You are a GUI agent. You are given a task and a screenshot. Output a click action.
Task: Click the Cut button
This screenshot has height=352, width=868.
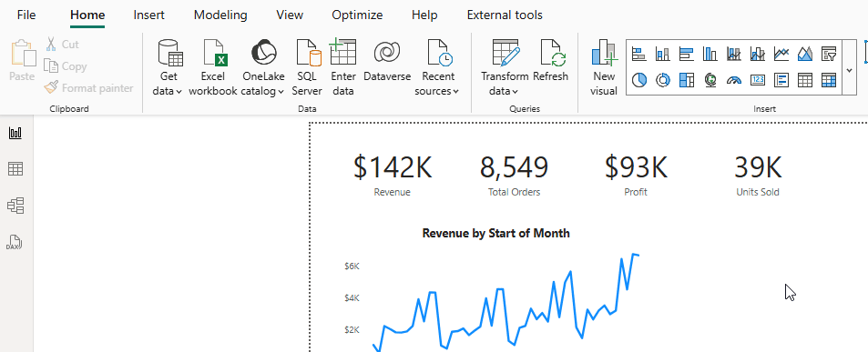(62, 45)
